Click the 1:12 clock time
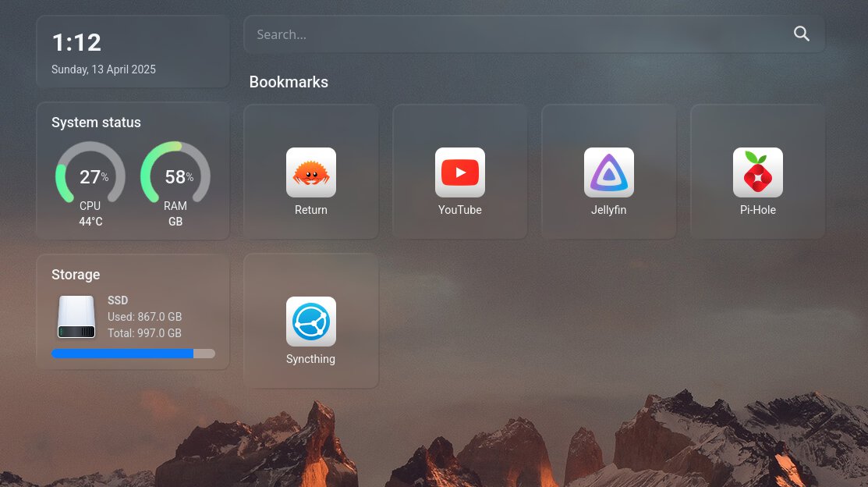 click(76, 42)
